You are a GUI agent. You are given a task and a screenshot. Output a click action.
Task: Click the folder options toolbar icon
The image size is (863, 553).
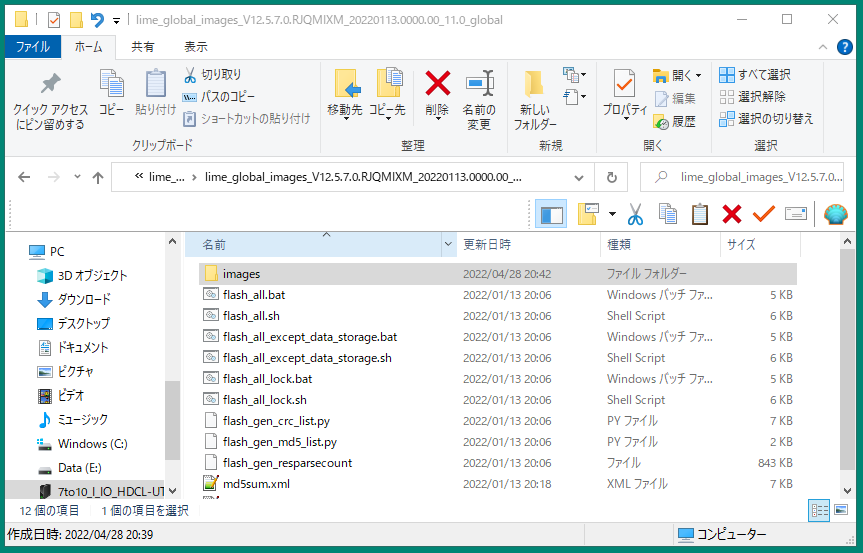click(x=588, y=214)
